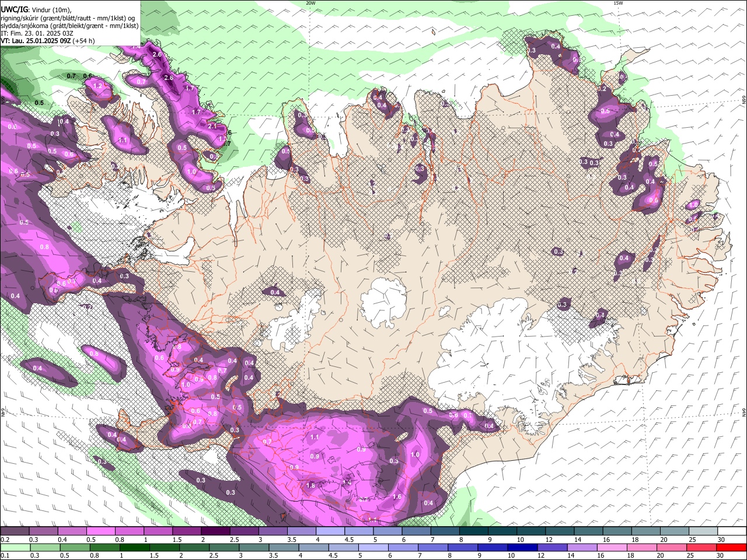Click the pink bottom swatch between 18 and 20
The height and width of the screenshot is (560, 747).
[x=642, y=548]
